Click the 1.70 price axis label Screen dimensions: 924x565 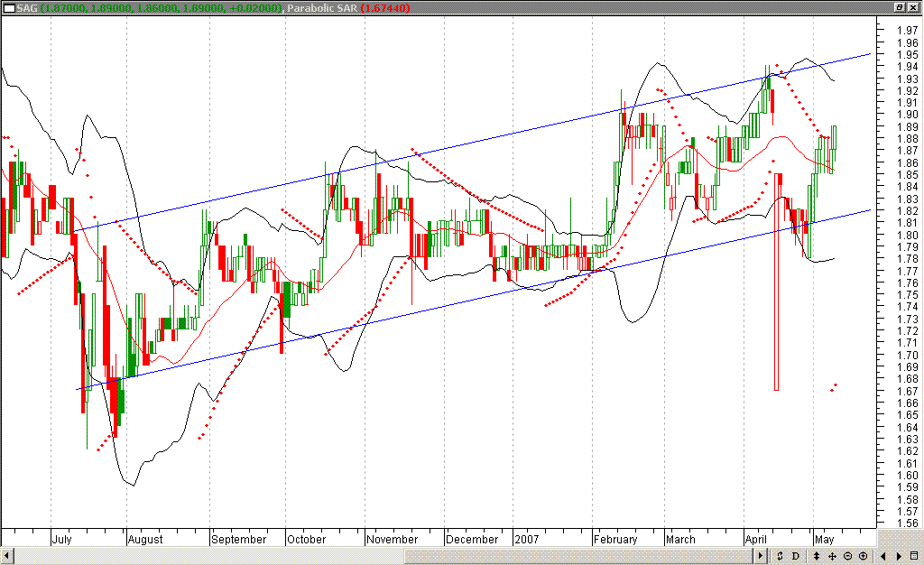[x=908, y=356]
